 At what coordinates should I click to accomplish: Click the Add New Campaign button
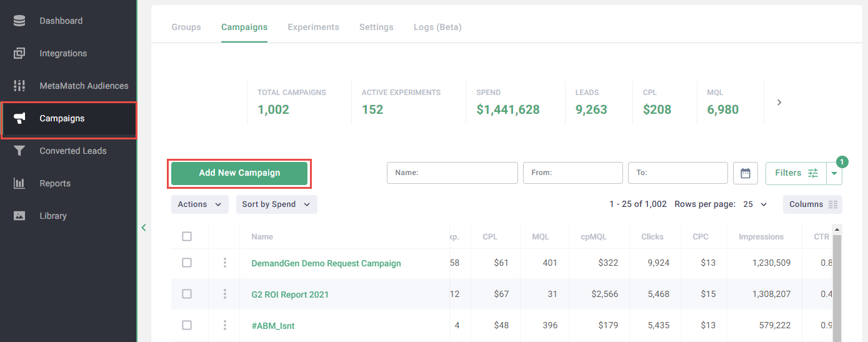[x=239, y=173]
